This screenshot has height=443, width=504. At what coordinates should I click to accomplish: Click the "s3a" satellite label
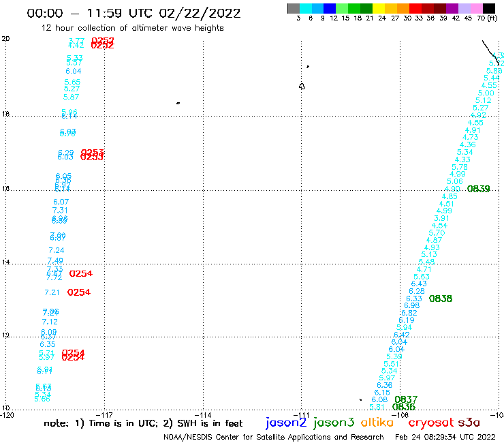(x=469, y=423)
